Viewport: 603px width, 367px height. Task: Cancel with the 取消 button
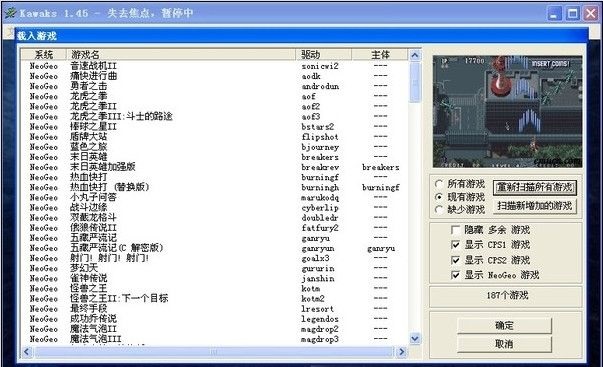[x=504, y=344]
